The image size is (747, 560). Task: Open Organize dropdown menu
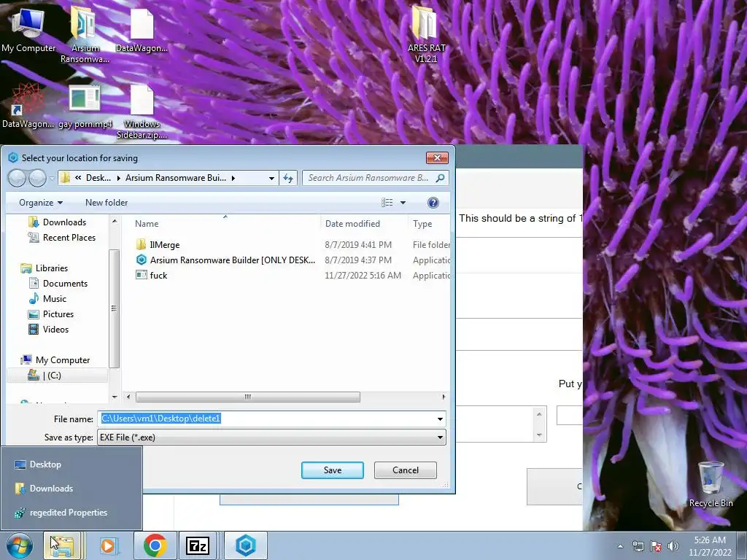click(x=41, y=203)
